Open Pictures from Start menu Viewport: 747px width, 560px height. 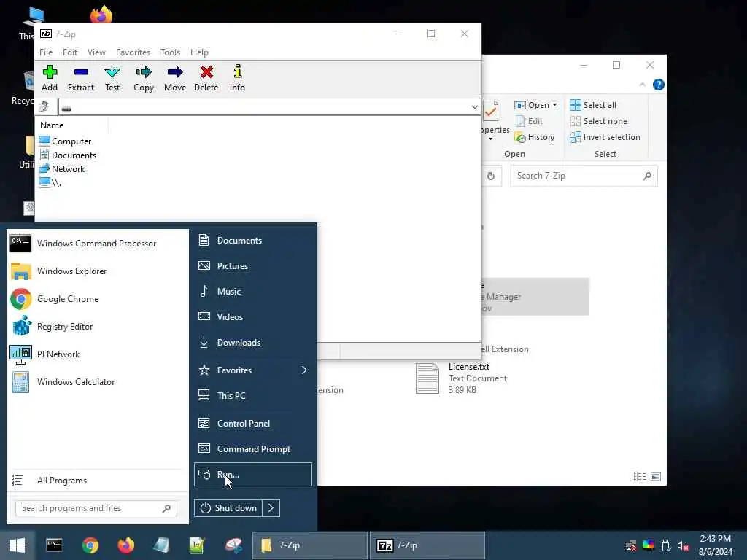(252, 265)
